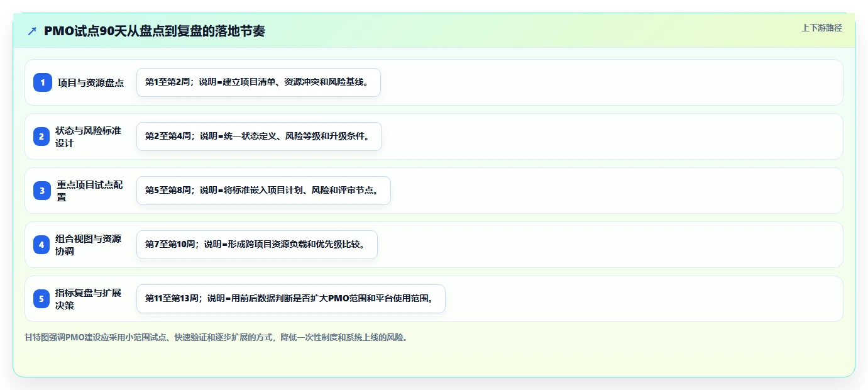868x390 pixels.
Task: Click the 指标复盘与扩展决策 step label
Action: [89, 299]
